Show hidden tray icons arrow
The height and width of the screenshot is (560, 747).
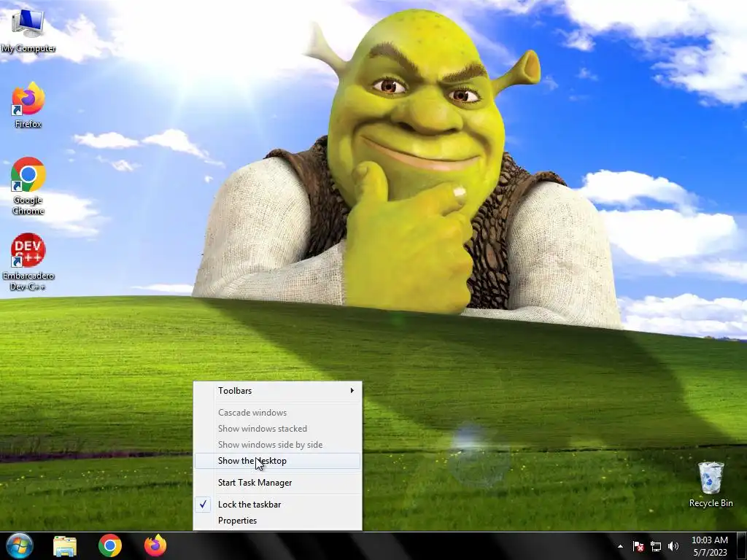(x=620, y=546)
